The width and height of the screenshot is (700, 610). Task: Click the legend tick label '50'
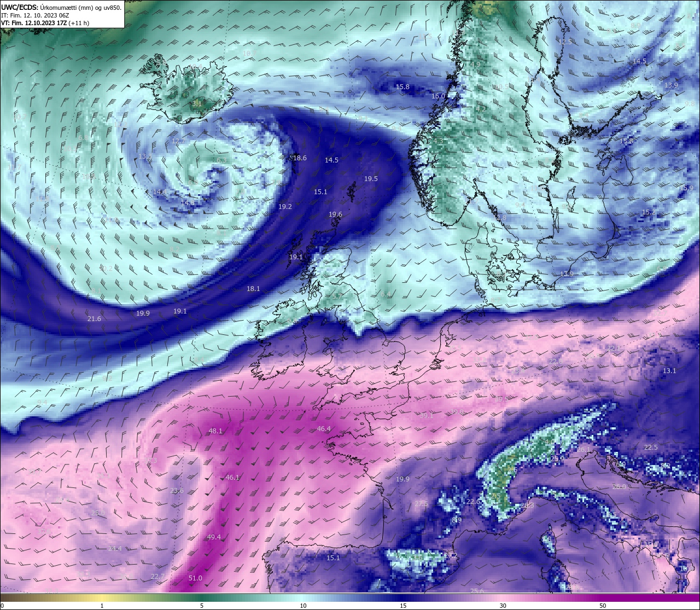point(603,606)
